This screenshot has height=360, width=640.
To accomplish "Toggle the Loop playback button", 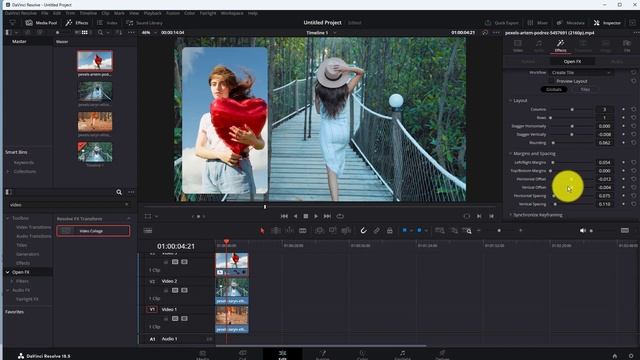I will (340, 216).
